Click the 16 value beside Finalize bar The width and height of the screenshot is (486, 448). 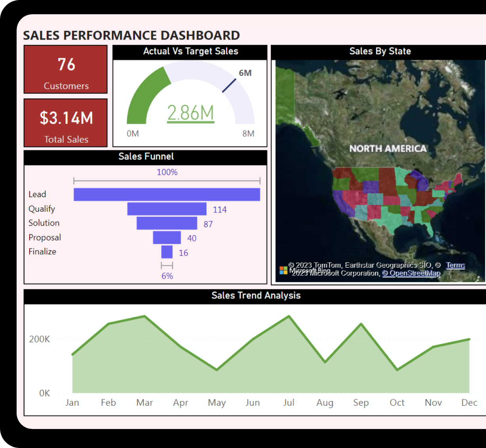(x=183, y=253)
